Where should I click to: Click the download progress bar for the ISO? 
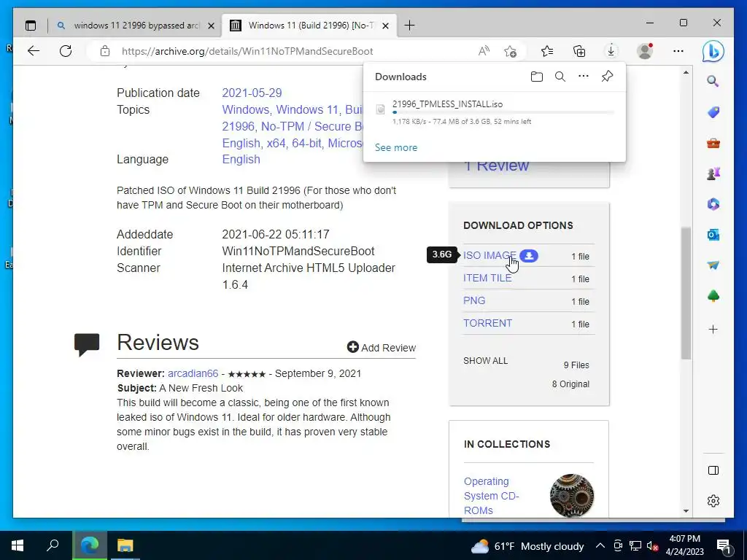click(503, 112)
